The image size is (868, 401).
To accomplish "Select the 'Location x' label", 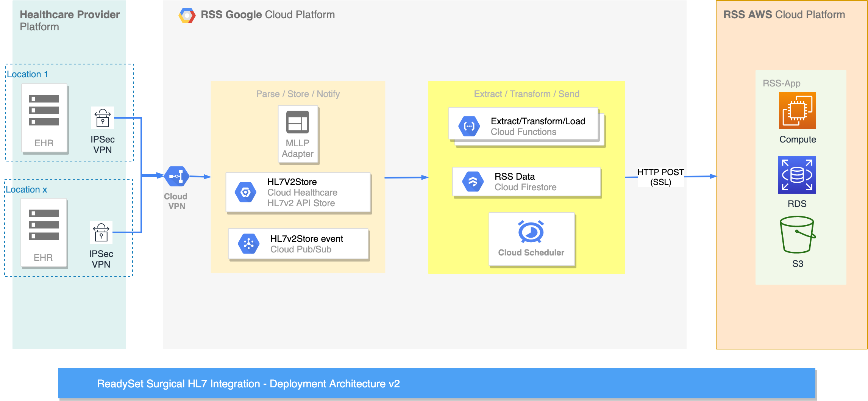I will point(26,190).
